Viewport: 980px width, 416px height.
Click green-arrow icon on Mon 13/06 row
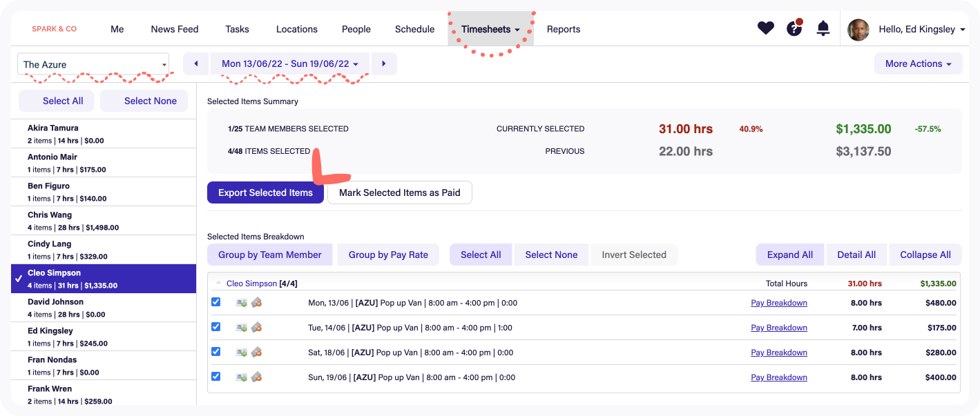(241, 303)
